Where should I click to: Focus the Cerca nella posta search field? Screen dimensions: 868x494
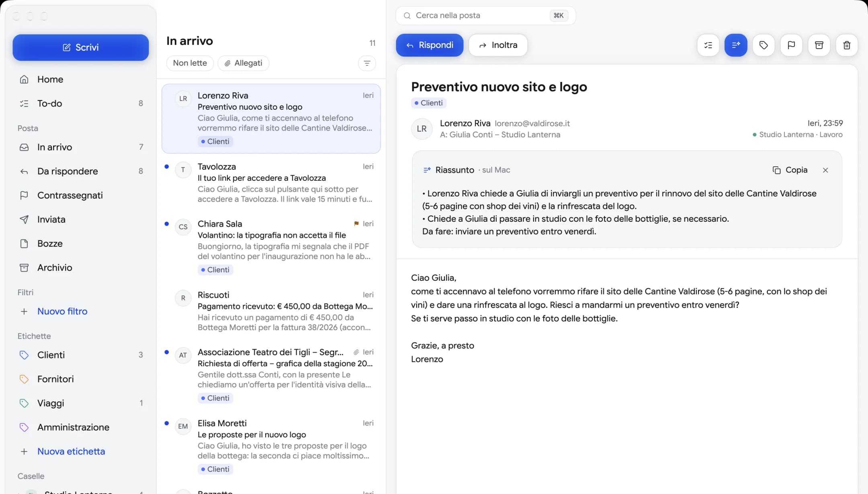(485, 16)
